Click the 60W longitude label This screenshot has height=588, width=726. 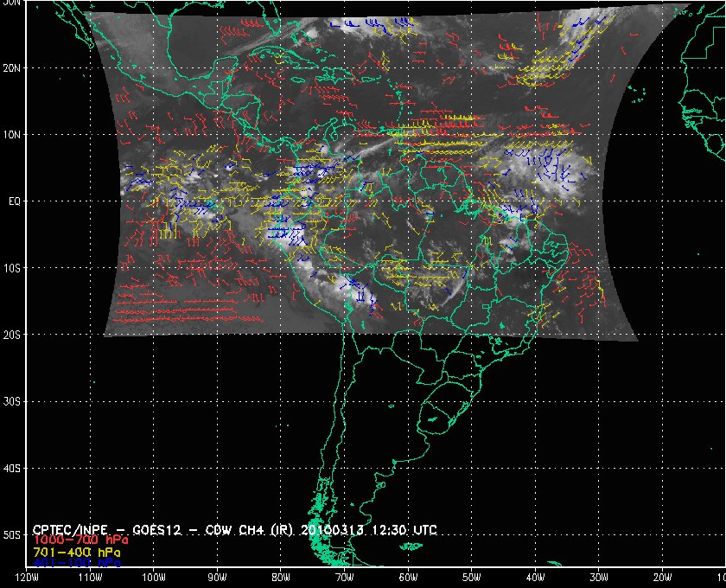click(x=408, y=577)
